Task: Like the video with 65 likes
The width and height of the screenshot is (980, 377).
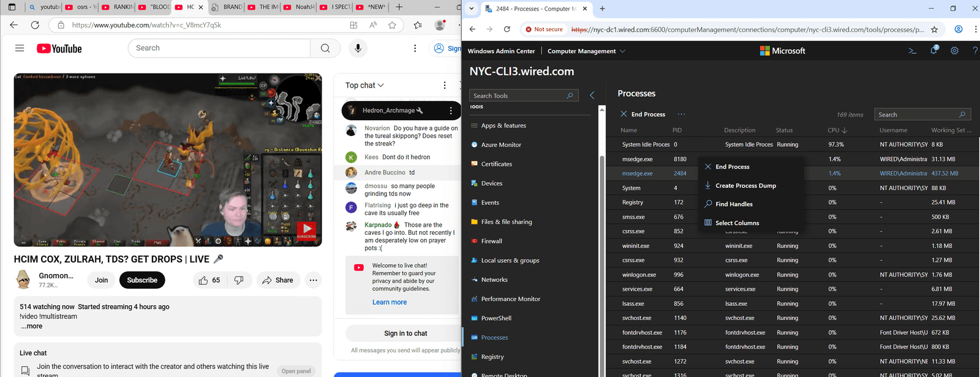Action: (209, 280)
